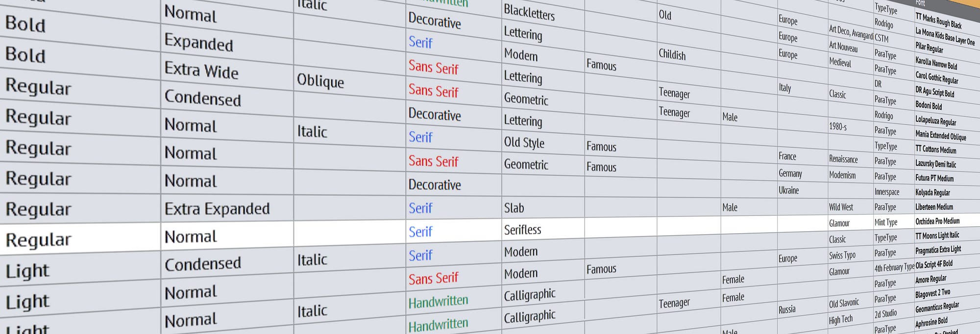Click the Blackletters category cell
Screen dimensions: 980x334
tap(529, 12)
